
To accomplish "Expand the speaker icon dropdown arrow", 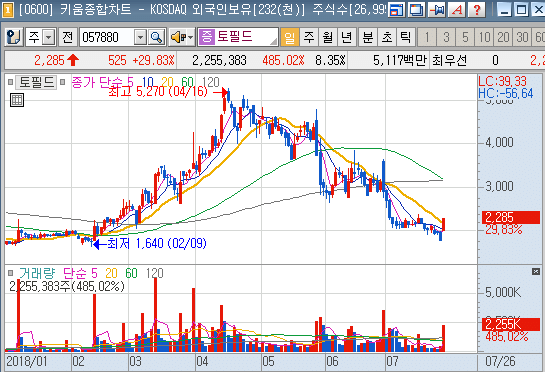I will tap(190, 37).
